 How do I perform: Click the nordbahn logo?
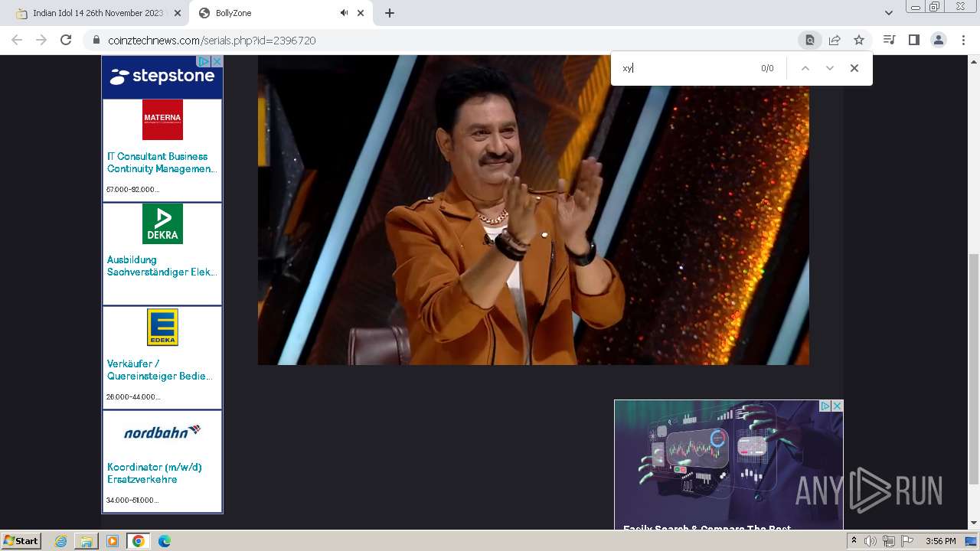click(162, 432)
